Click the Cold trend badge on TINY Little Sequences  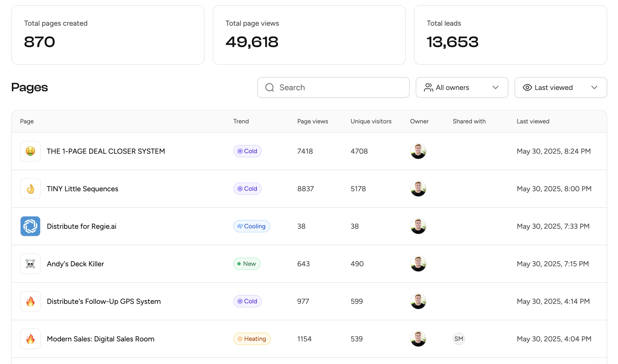[247, 188]
